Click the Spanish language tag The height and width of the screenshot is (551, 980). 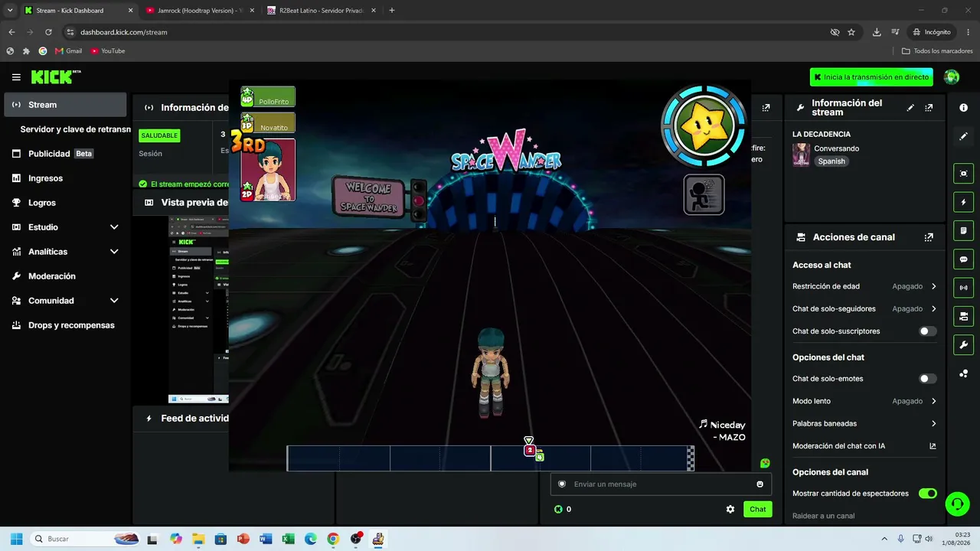coord(831,161)
